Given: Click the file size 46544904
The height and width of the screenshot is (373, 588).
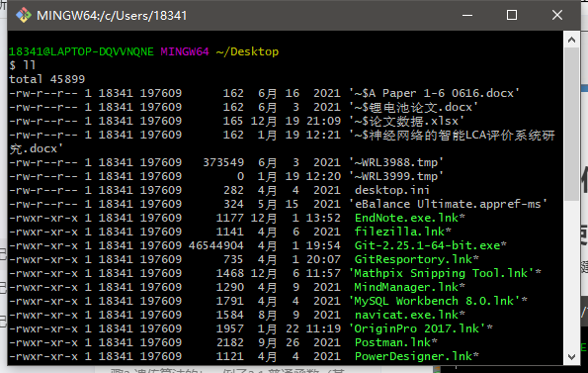Looking at the screenshot, I should 216,245.
